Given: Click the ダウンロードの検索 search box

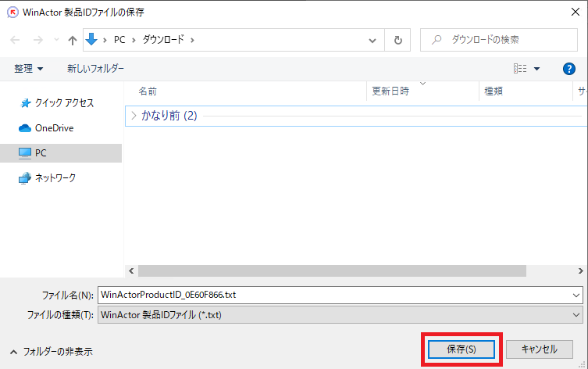Looking at the screenshot, I should [x=499, y=39].
